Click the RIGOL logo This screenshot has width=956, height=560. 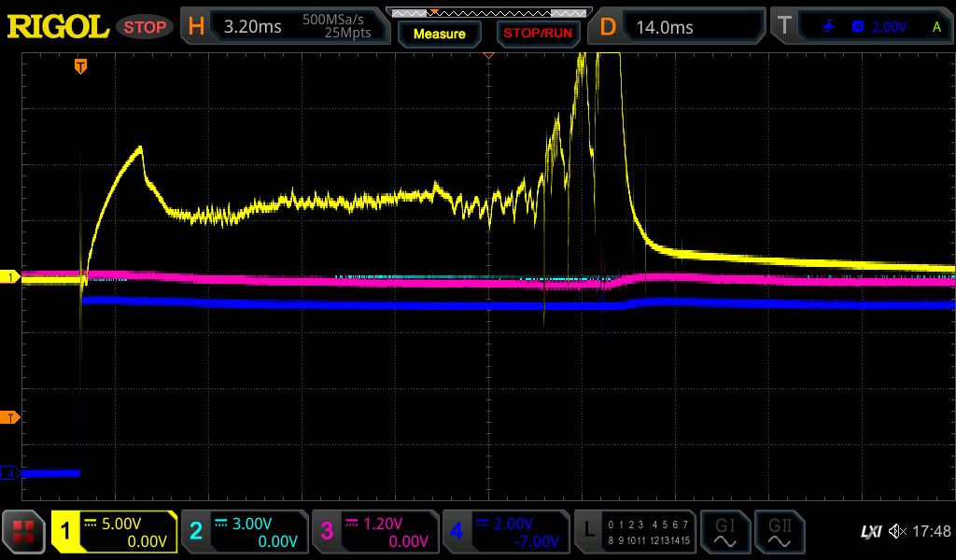(58, 27)
